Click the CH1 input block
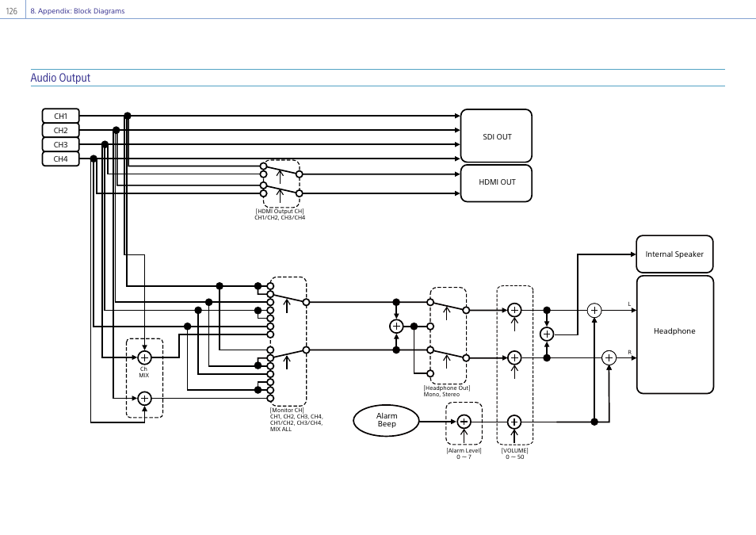This screenshot has width=756, height=535. pyautogui.click(x=61, y=116)
